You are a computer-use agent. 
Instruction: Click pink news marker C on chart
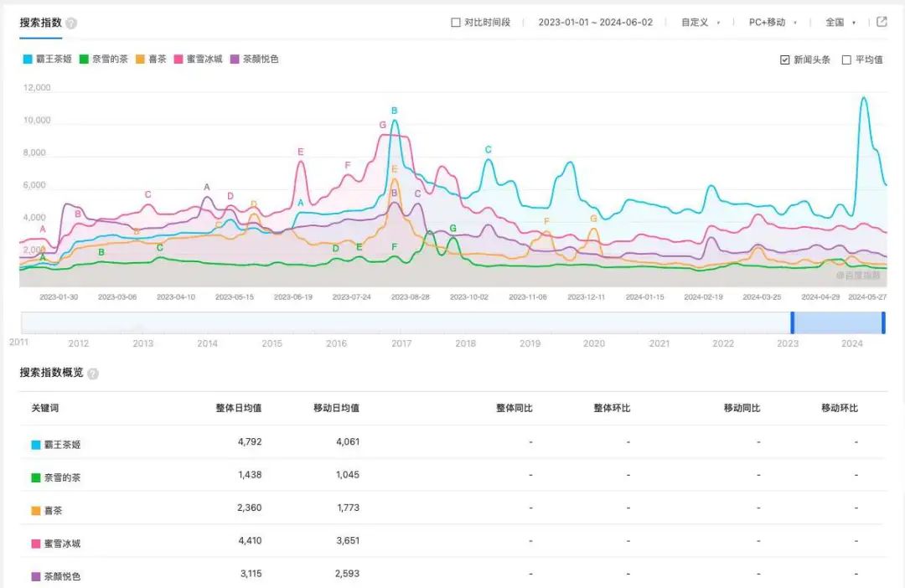(147, 194)
